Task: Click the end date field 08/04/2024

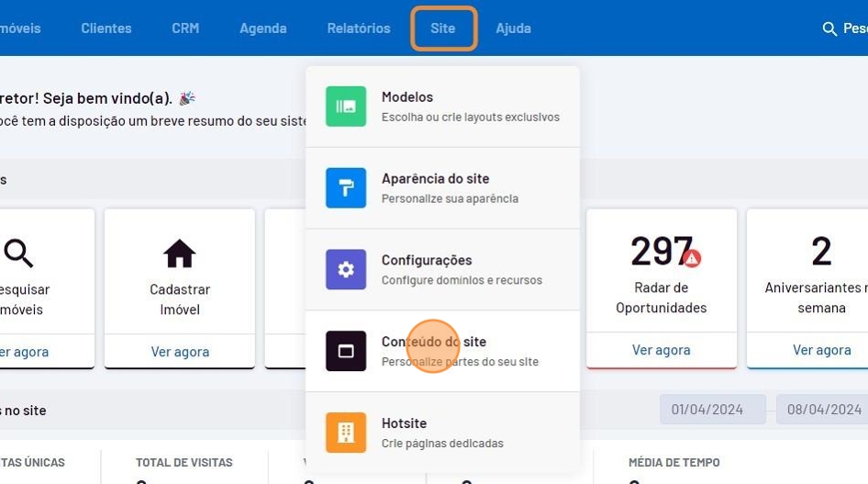Action: click(x=821, y=410)
